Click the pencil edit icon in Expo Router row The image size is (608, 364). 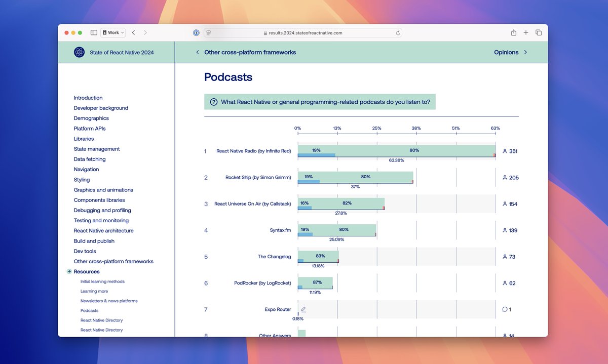coord(303,309)
